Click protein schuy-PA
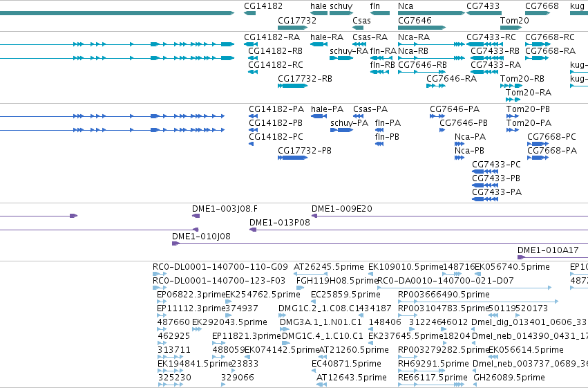588x388 pixels. (x=349, y=123)
